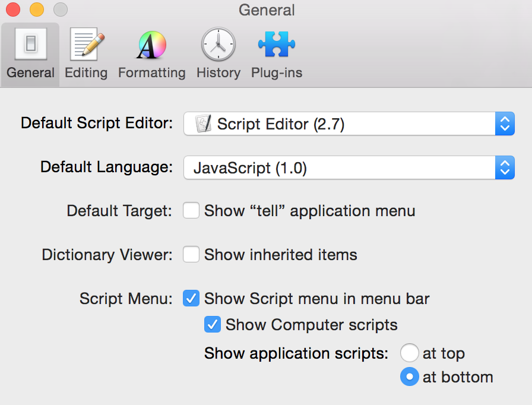Enable Show inherited items checkbox
This screenshot has width=532, height=405.
click(191, 254)
